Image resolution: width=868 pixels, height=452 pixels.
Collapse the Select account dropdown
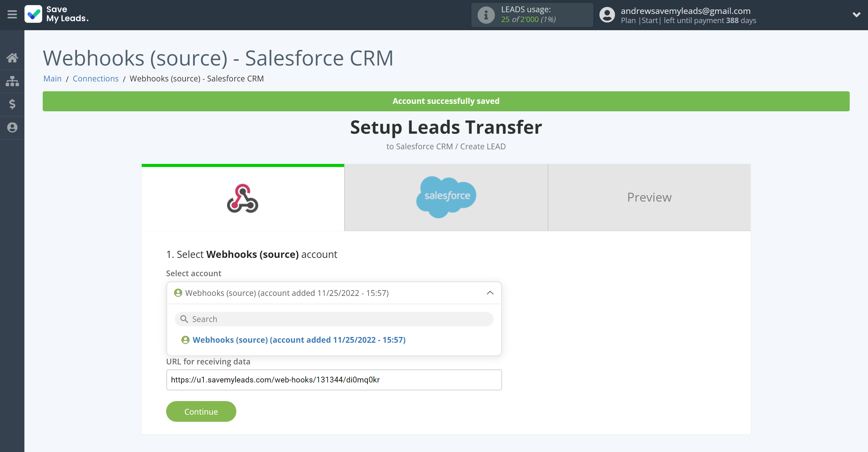pyautogui.click(x=490, y=293)
